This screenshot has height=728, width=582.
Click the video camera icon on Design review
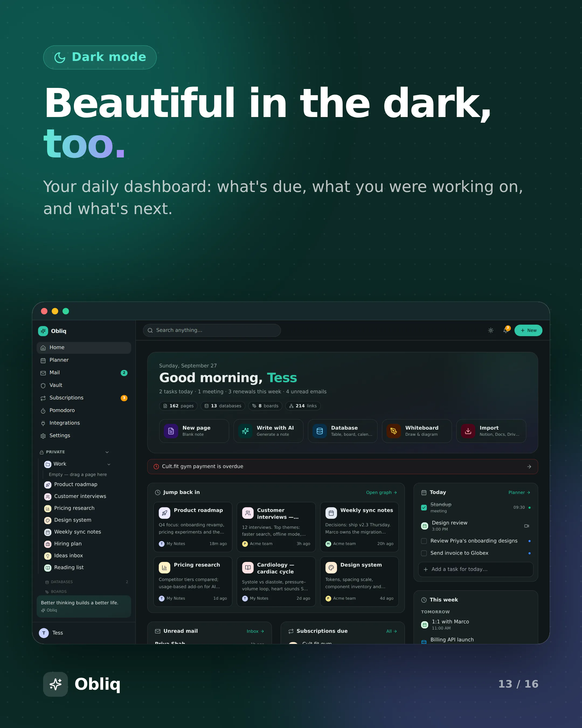tap(526, 526)
